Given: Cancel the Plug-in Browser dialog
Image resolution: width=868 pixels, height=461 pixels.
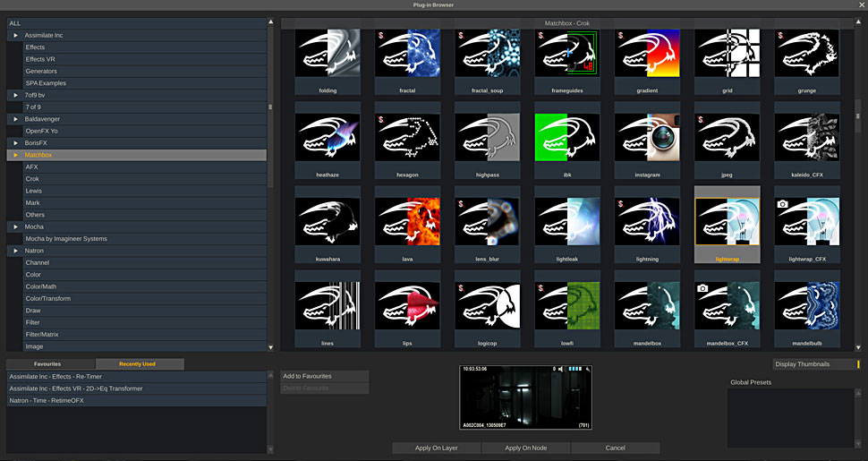Looking at the screenshot, I should click(x=615, y=448).
